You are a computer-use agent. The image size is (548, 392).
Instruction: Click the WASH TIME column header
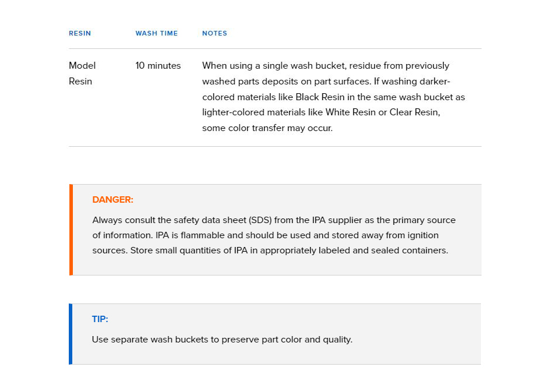[x=157, y=33]
